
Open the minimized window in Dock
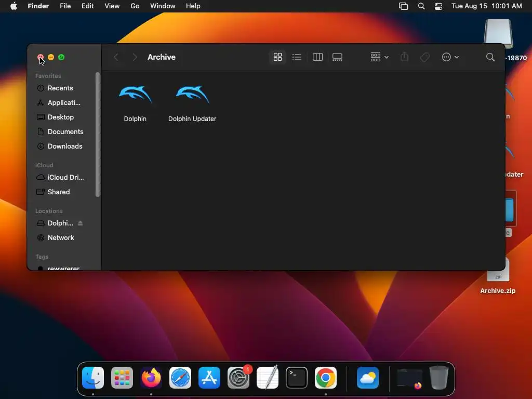[x=410, y=378]
